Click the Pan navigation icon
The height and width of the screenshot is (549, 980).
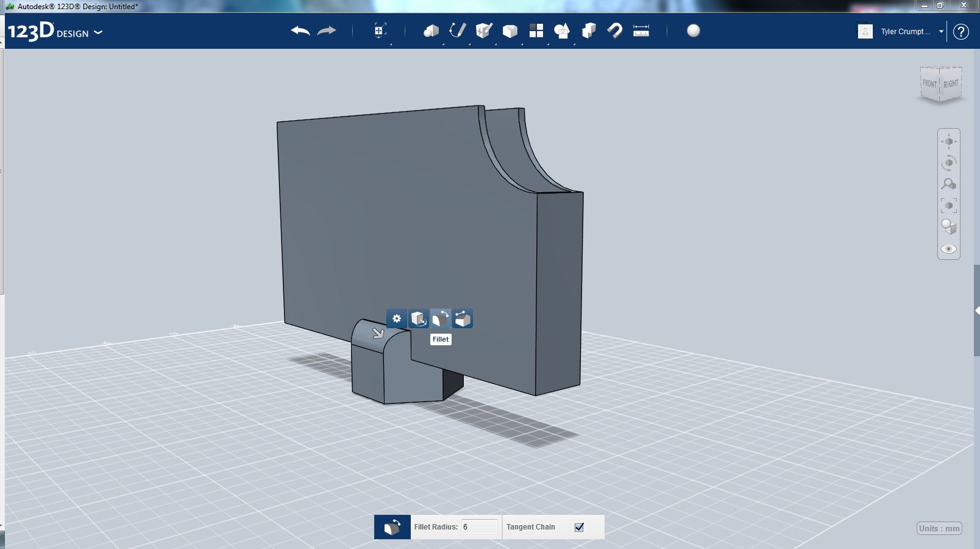[x=949, y=142]
